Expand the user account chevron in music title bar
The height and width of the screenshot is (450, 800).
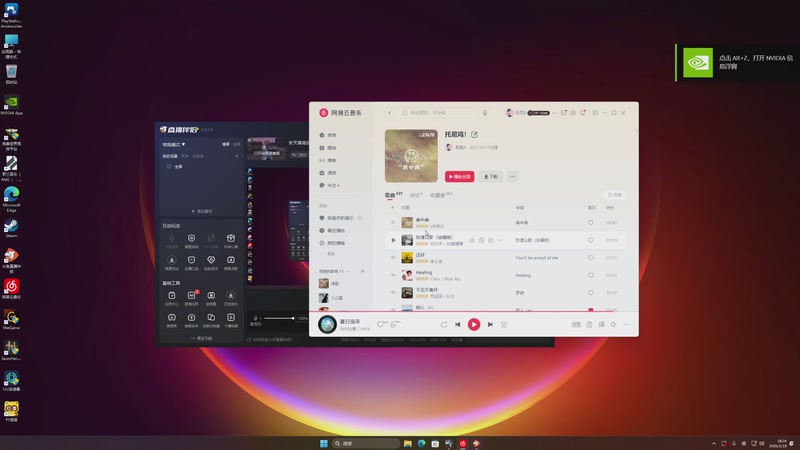554,113
